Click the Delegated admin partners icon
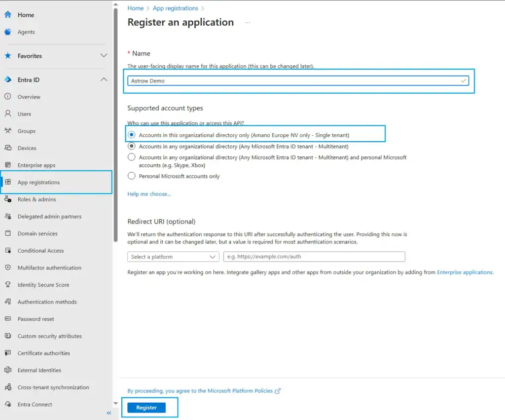The width and height of the screenshot is (505, 420). [x=8, y=216]
